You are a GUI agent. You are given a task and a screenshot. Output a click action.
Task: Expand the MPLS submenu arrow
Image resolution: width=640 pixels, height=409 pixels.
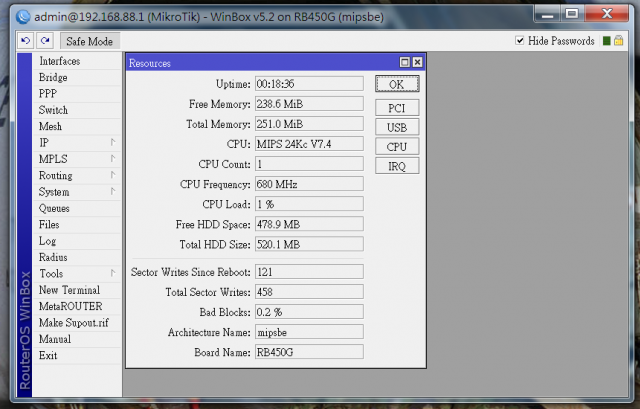pyautogui.click(x=113, y=158)
